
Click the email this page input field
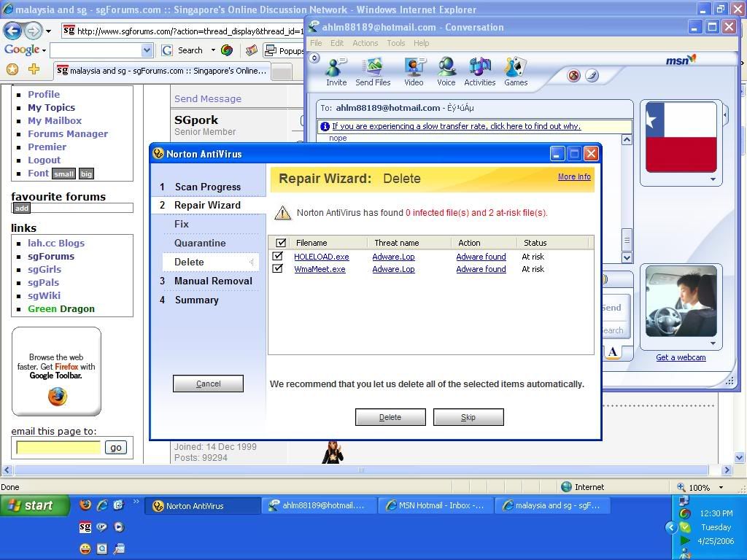tap(58, 447)
